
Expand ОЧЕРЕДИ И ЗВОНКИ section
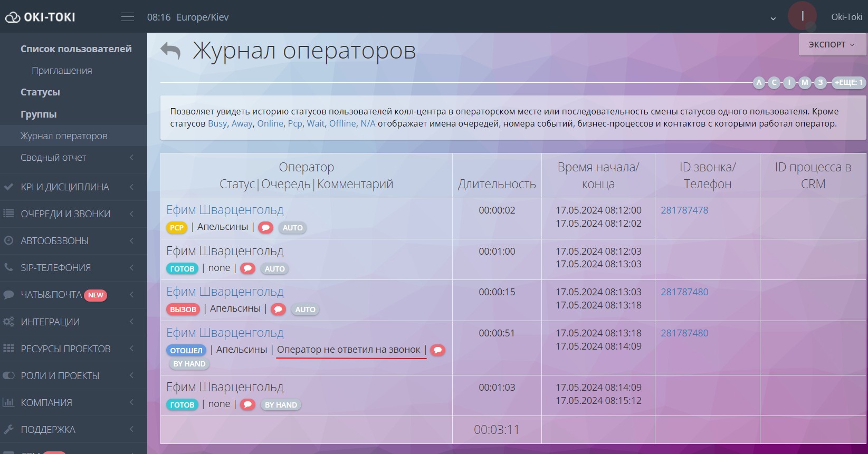[74, 214]
